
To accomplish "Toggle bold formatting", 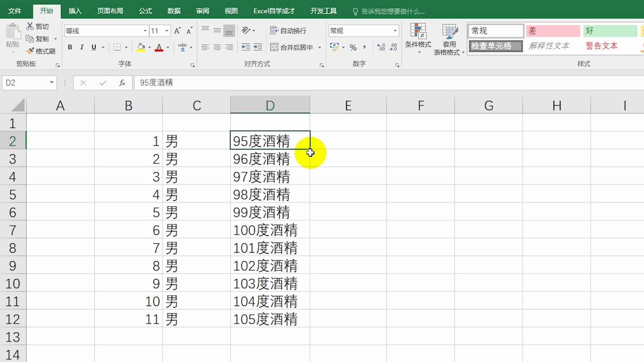I will pyautogui.click(x=70, y=47).
